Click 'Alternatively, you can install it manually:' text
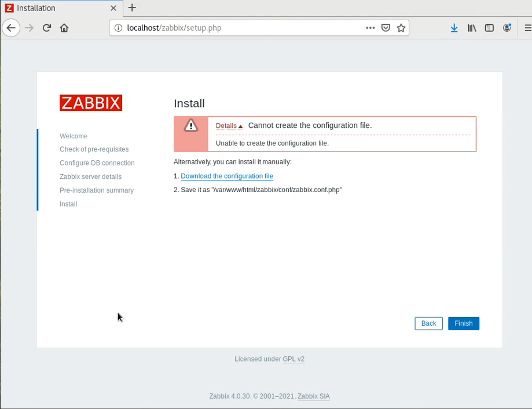The height and width of the screenshot is (409, 532). [x=233, y=162]
